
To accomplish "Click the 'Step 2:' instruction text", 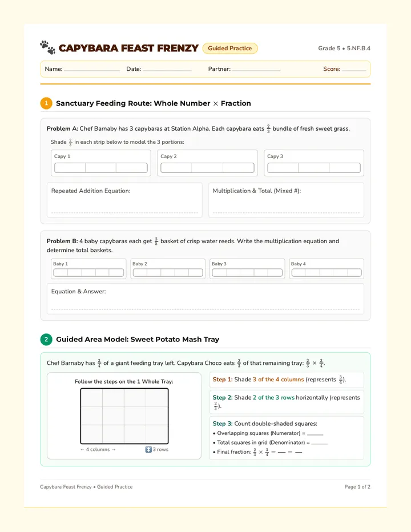I will click(287, 402).
